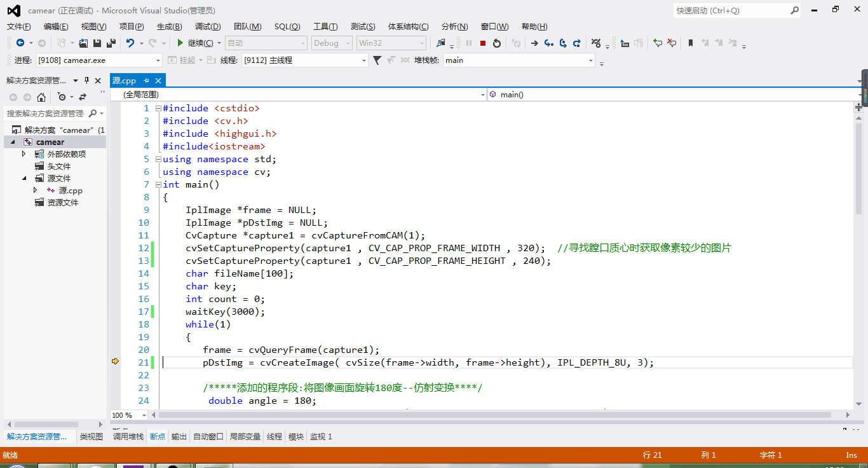This screenshot has height=468, width=868.
Task: Open the 生成(B) menu
Action: [170, 27]
